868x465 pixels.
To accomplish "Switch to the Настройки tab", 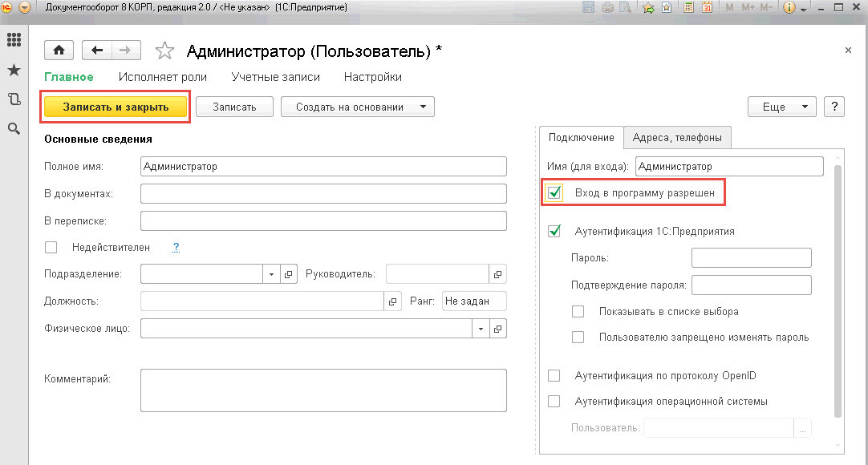I will pos(372,77).
